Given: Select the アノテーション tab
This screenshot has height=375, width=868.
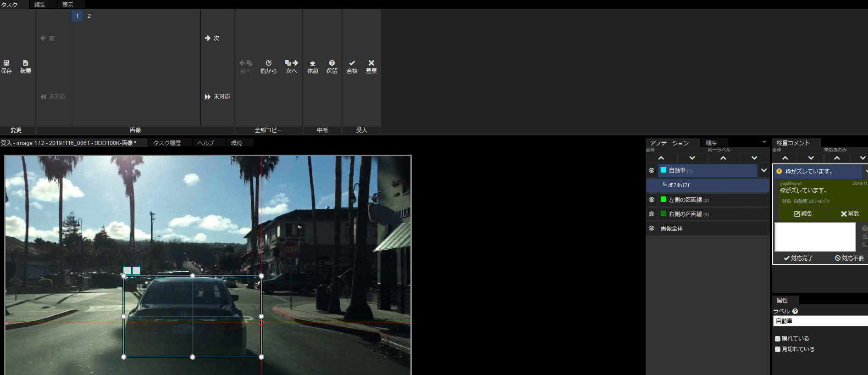Looking at the screenshot, I should 669,143.
